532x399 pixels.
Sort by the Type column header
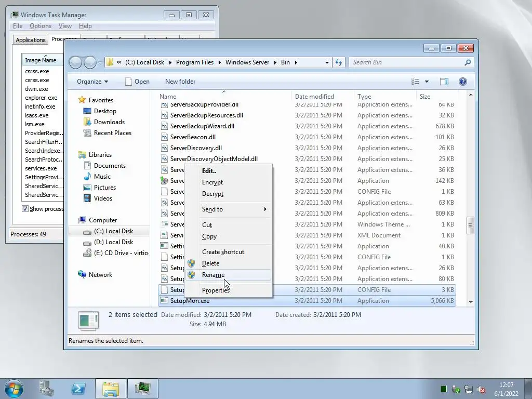pos(385,96)
